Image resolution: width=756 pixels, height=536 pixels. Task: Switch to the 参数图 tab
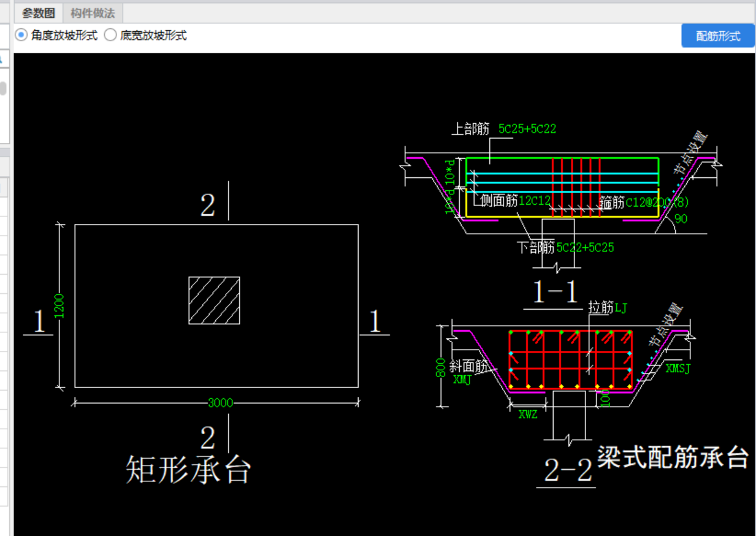(38, 13)
